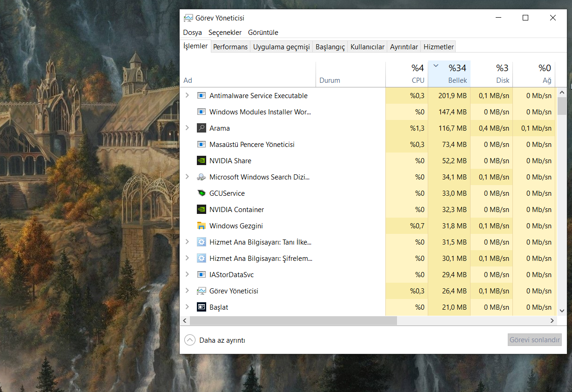The height and width of the screenshot is (392, 572).
Task: Open the Seçenekler menu
Action: tap(225, 33)
